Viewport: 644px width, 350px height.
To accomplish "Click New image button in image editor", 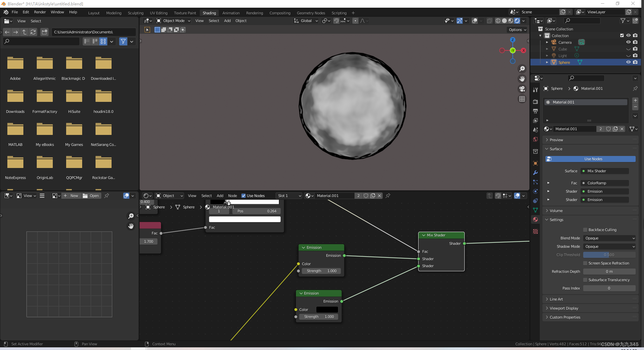I will tap(71, 196).
